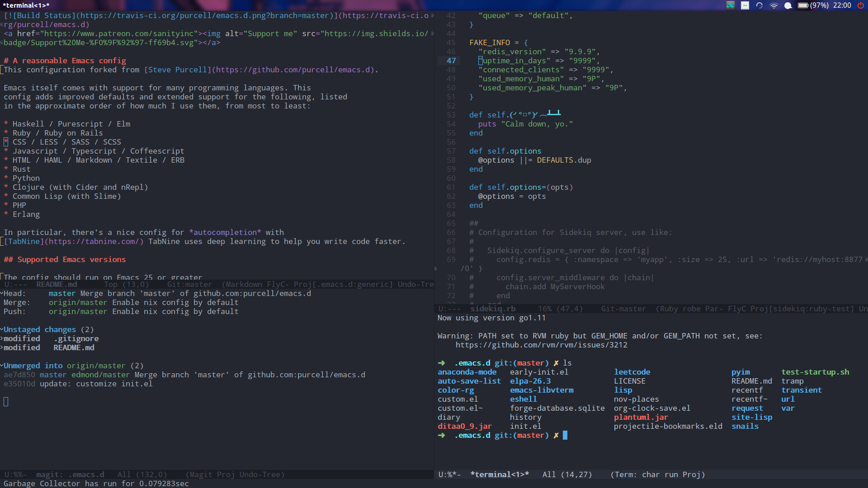Image resolution: width=868 pixels, height=488 pixels.
Task: Follow the TabNine website link
Action: [x=73, y=241]
